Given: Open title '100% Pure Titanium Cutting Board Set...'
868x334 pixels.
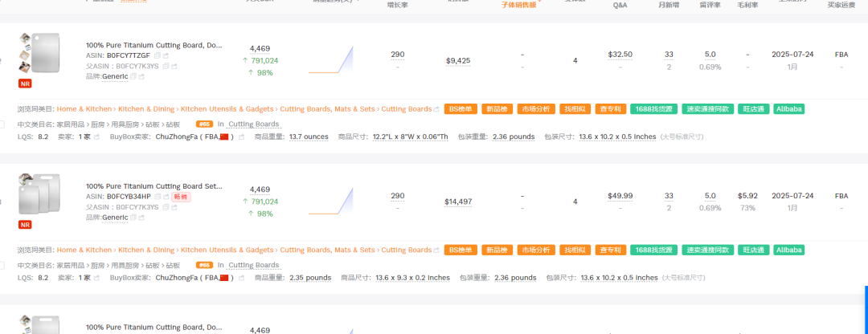Looking at the screenshot, I should tap(154, 187).
